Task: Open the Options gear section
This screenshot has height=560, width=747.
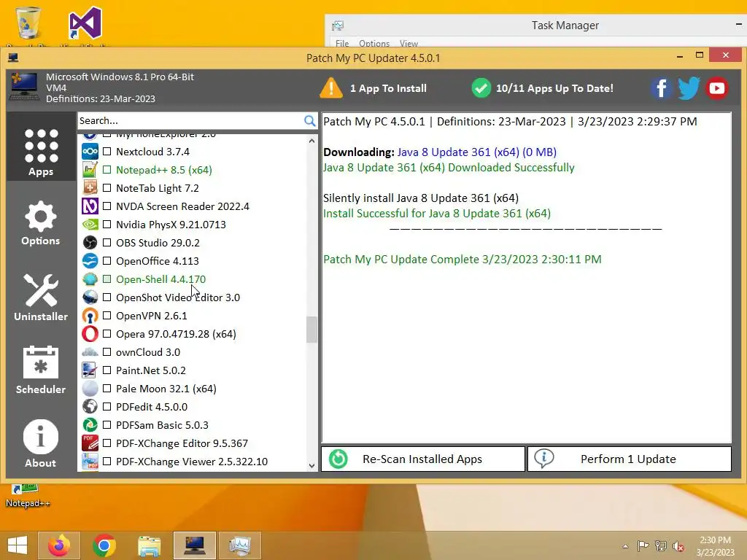Action: (41, 223)
